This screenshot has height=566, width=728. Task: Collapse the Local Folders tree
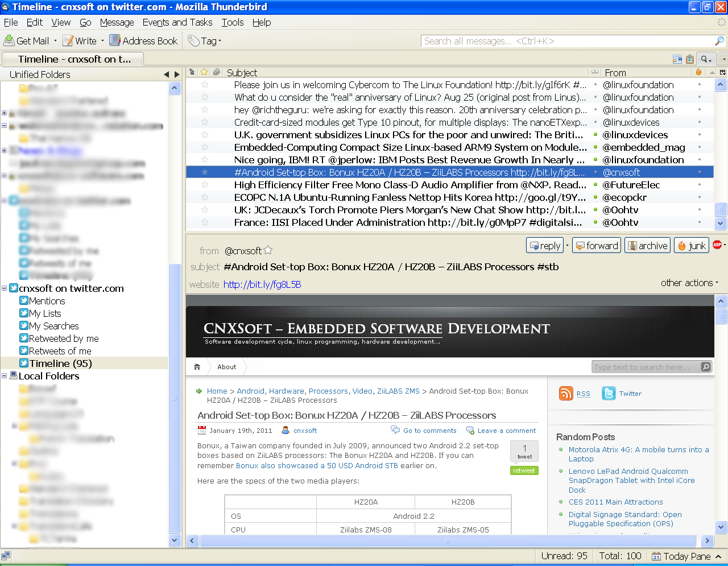pos(5,376)
